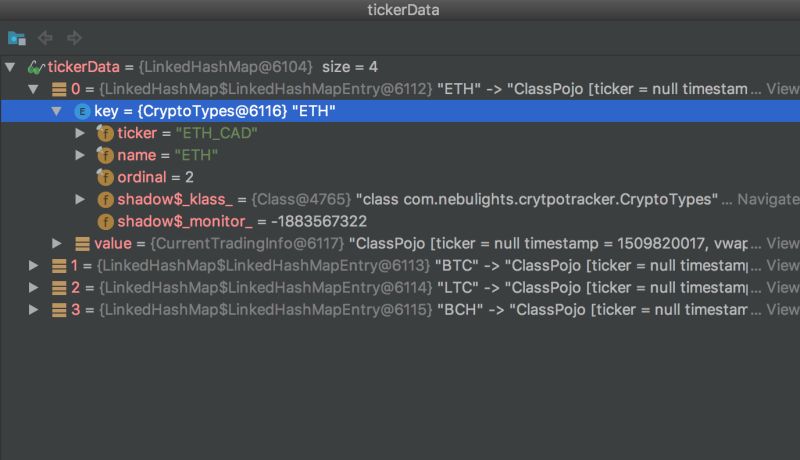The height and width of the screenshot is (460, 800).
Task: Click the back arrow toolbar icon
Action: tap(45, 38)
